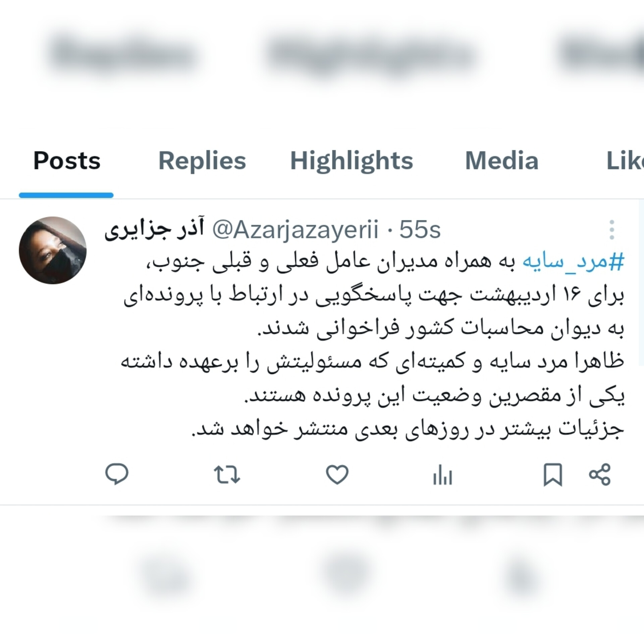644x644 pixels.
Task: Click the display name آذر جزایری
Action: tap(154, 230)
